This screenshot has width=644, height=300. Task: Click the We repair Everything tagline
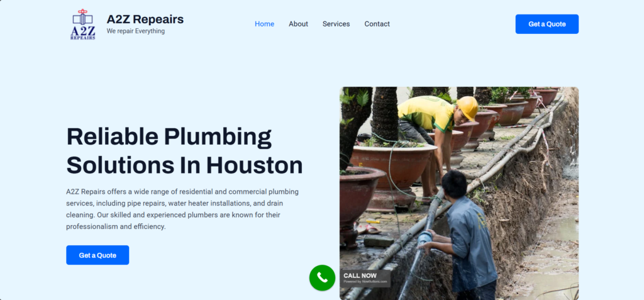click(x=136, y=31)
